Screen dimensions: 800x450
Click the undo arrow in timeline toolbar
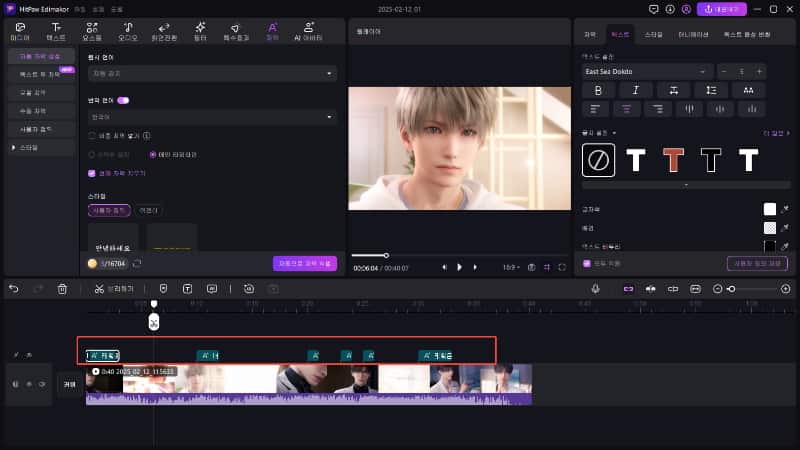click(14, 289)
